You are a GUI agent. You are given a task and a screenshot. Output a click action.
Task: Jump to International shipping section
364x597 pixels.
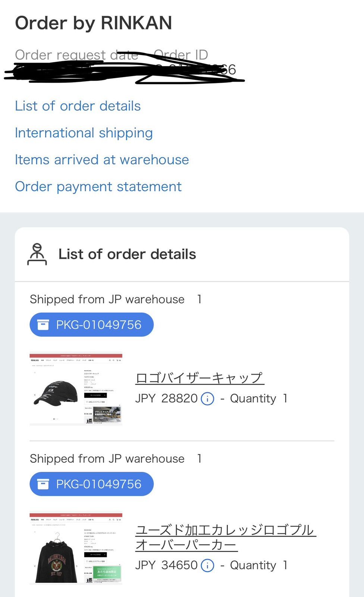click(84, 133)
